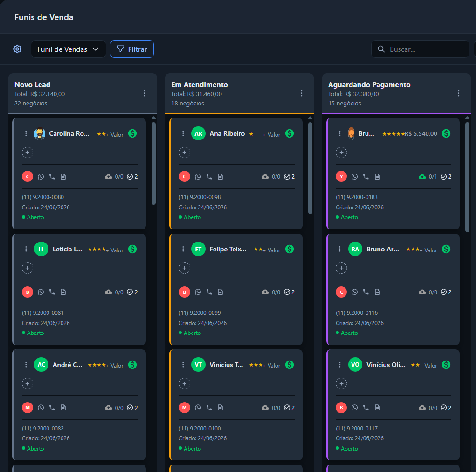Click scrollbar in Aguardando Pagamento column
The image size is (476, 472).
pyautogui.click(x=468, y=177)
